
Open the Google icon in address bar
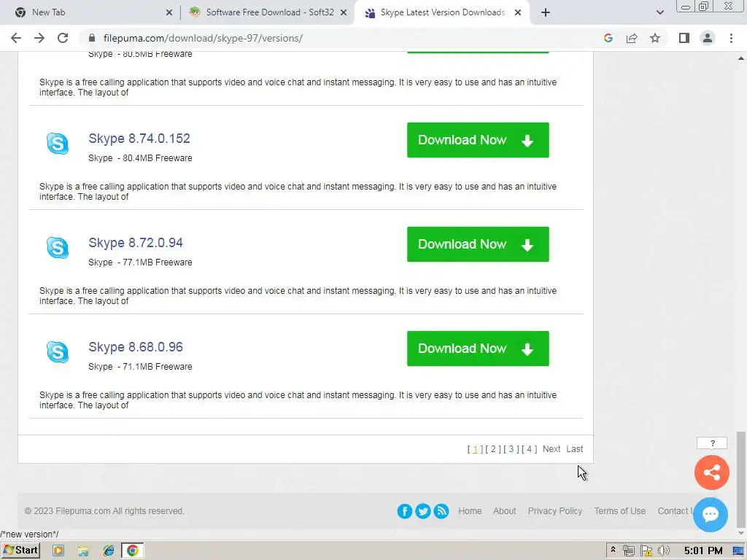pos(608,38)
